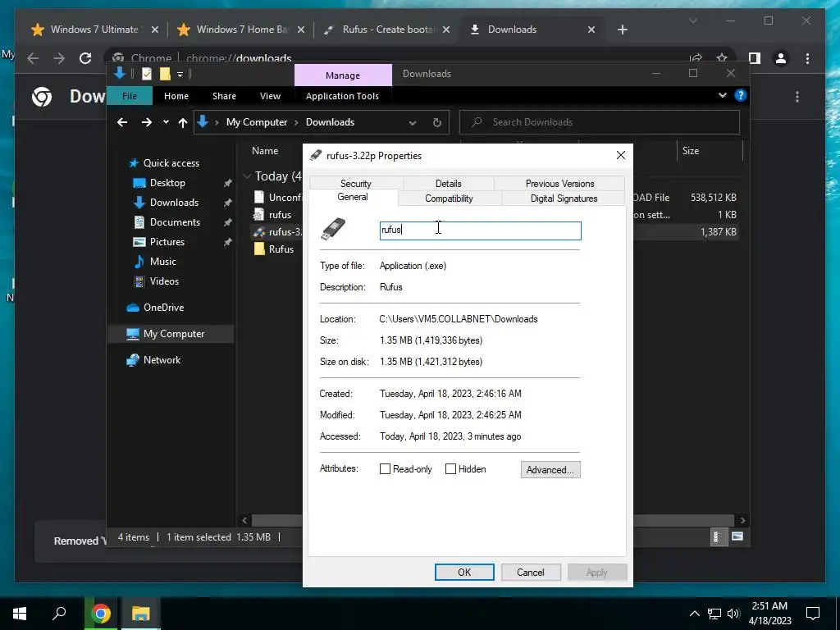
Task: Open Music in navigation pane
Action: (163, 262)
